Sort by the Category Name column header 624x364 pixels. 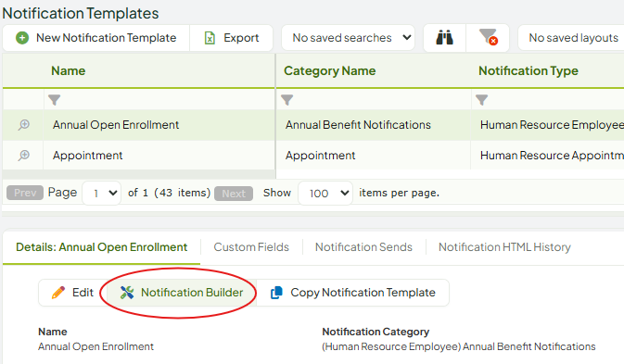coord(329,70)
